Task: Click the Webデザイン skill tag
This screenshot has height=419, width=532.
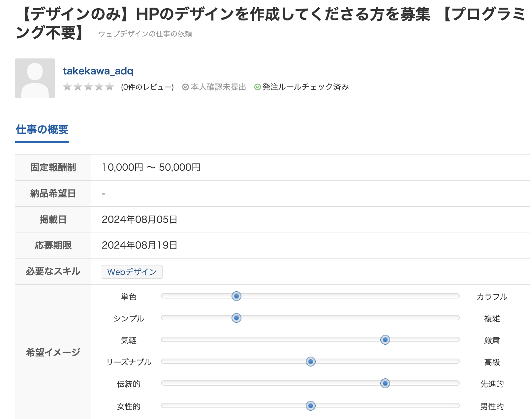Action: click(132, 272)
